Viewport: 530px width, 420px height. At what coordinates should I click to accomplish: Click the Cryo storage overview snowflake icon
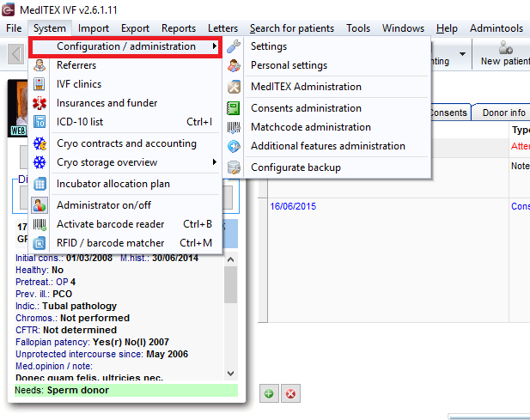click(x=40, y=162)
